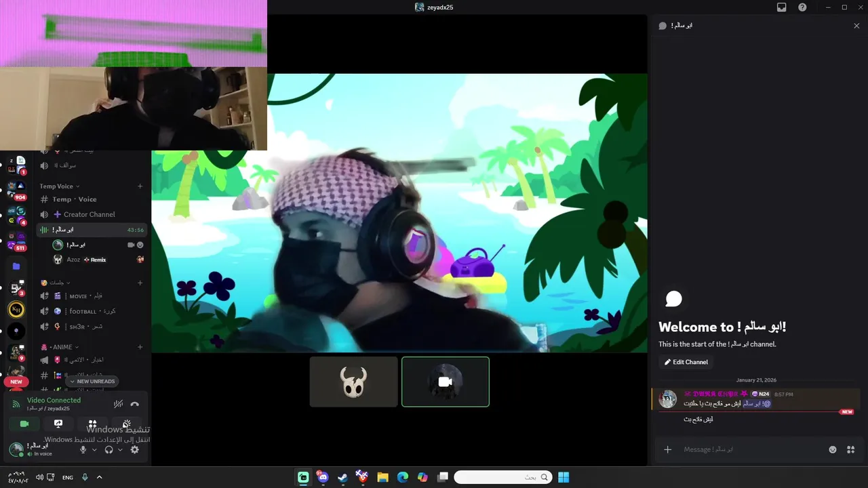Show hidden system tray icons arrow
868x488 pixels.
click(x=99, y=477)
